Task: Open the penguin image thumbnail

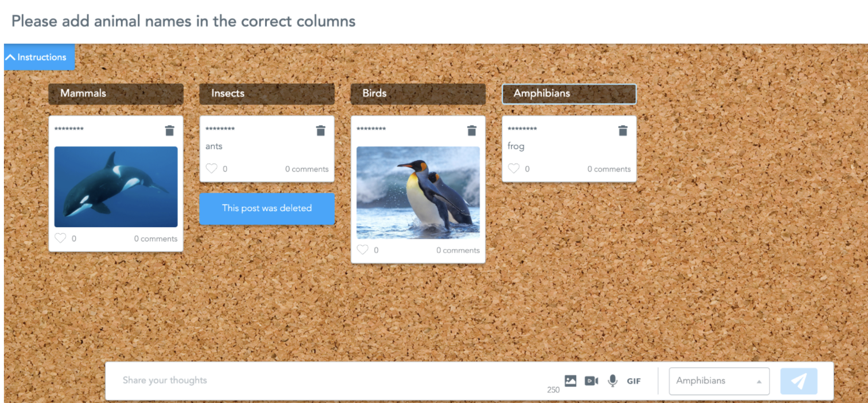Action: (x=418, y=192)
